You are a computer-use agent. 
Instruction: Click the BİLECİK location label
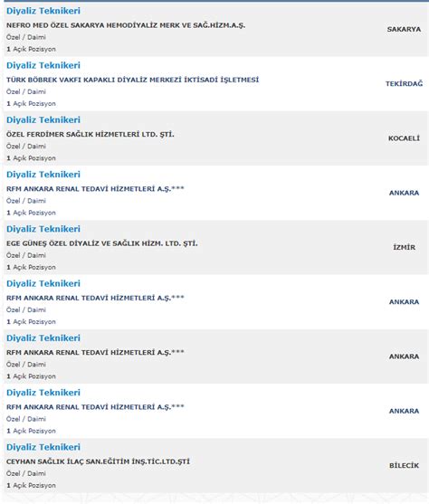[x=404, y=466]
